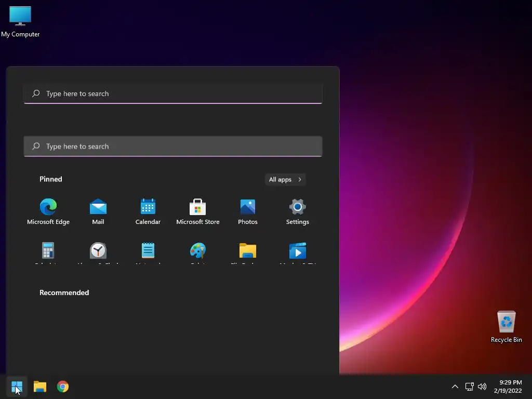The width and height of the screenshot is (532, 399).
Task: Click the Recommended section heading
Action: point(64,292)
